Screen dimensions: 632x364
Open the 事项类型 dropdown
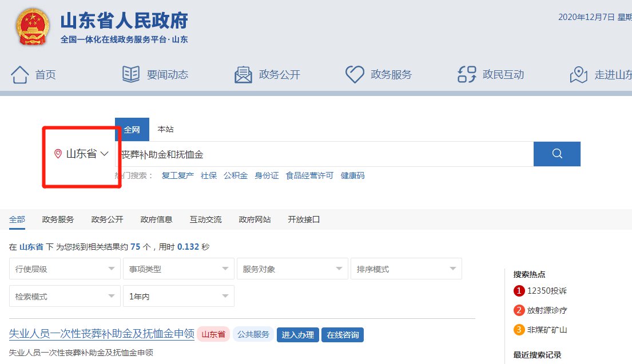tap(178, 269)
